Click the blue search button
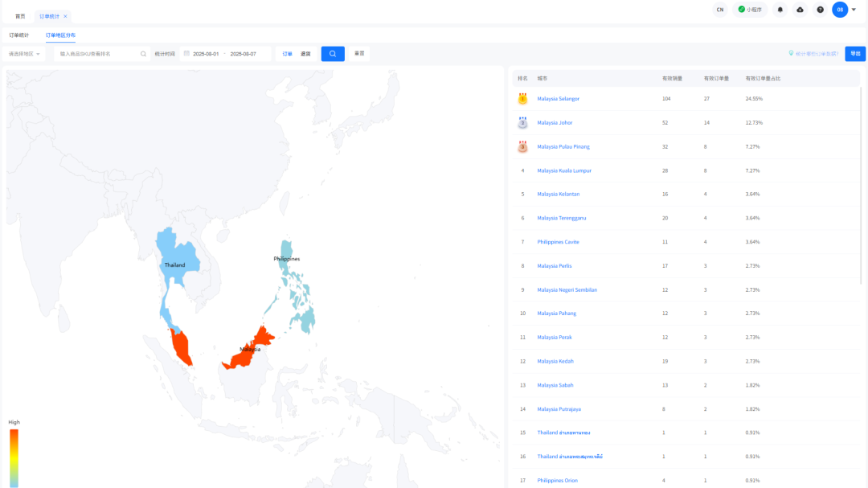 (333, 54)
